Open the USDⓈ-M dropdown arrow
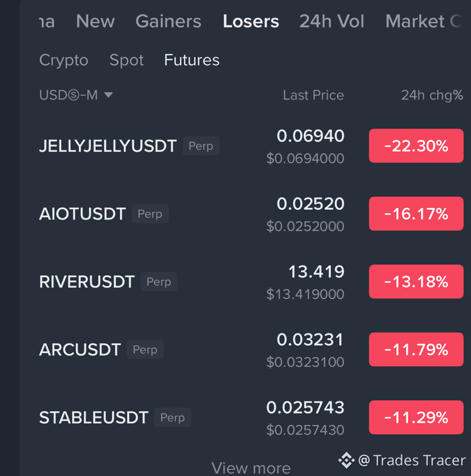 click(x=109, y=95)
